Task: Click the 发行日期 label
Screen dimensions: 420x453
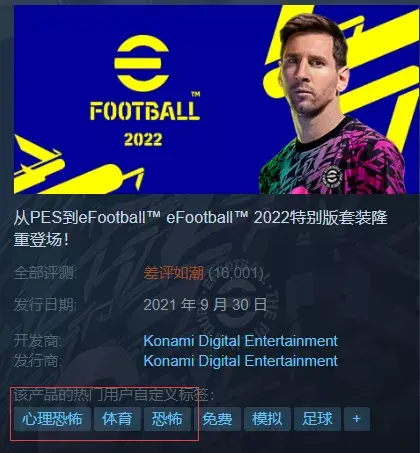Action: (x=45, y=305)
